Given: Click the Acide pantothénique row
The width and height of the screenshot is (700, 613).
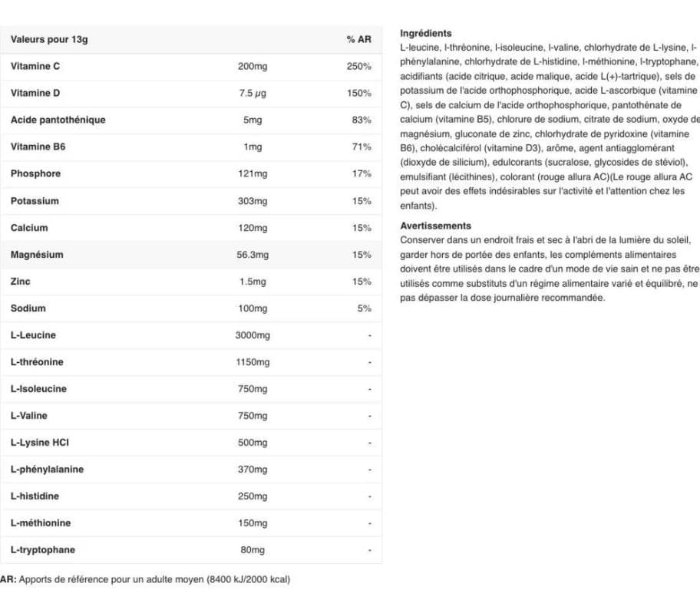Looking at the screenshot, I should point(191,120).
